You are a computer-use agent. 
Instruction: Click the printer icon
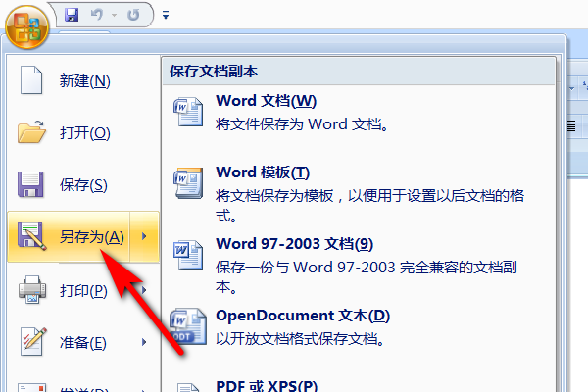click(x=32, y=290)
